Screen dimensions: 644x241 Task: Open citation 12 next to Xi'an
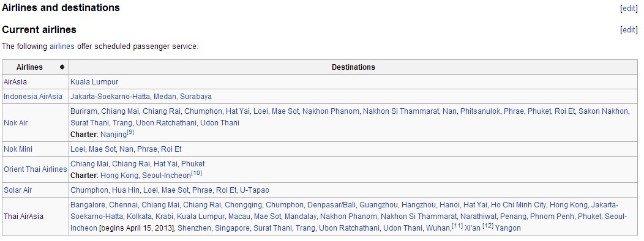(487, 226)
